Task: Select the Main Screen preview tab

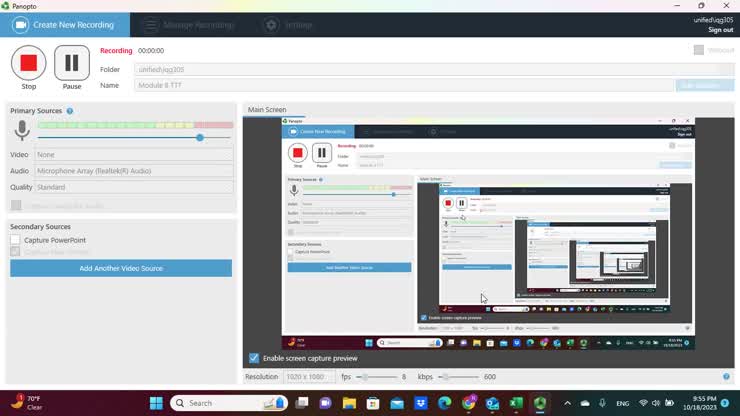Action: pos(267,110)
